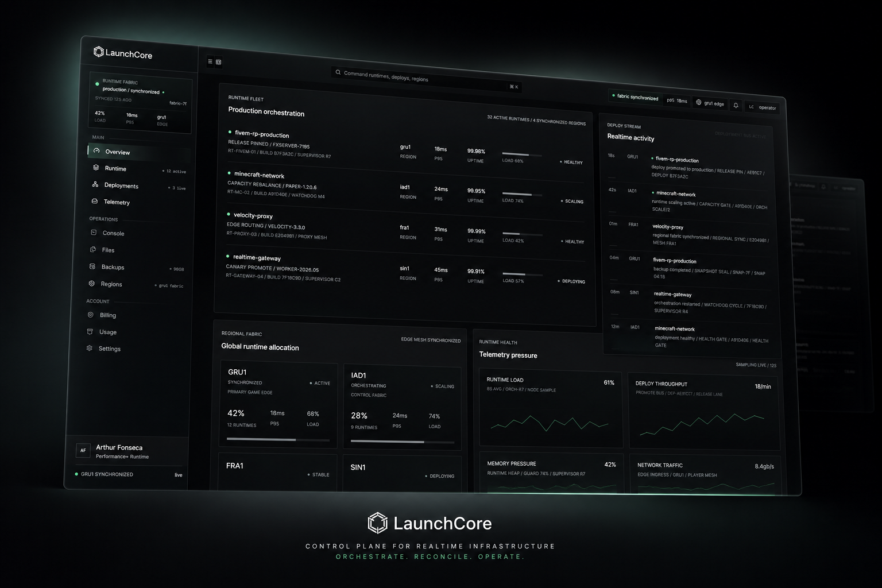Click the Runtime Fabric production status card
The width and height of the screenshot is (882, 588).
pos(141,102)
